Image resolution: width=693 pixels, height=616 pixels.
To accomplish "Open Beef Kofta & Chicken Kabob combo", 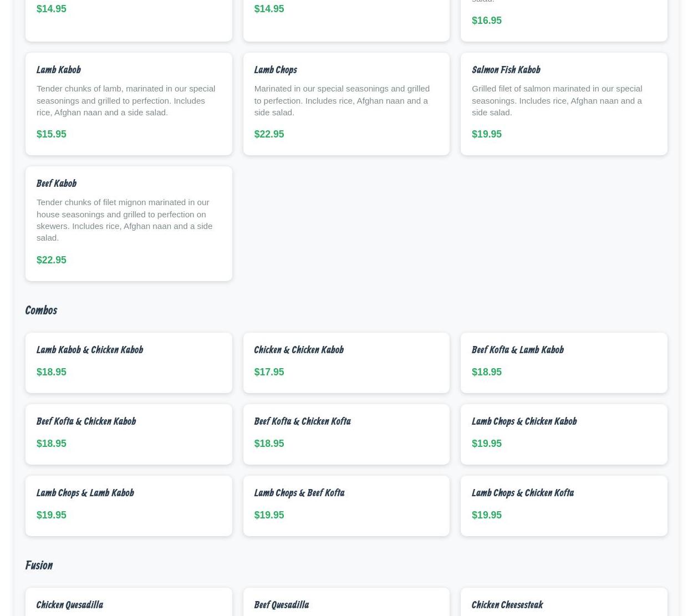I will [x=86, y=421].
